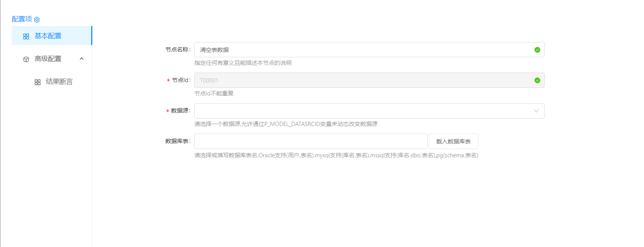
Task: Click the green checkmark in 节点Id field
Action: (x=537, y=80)
